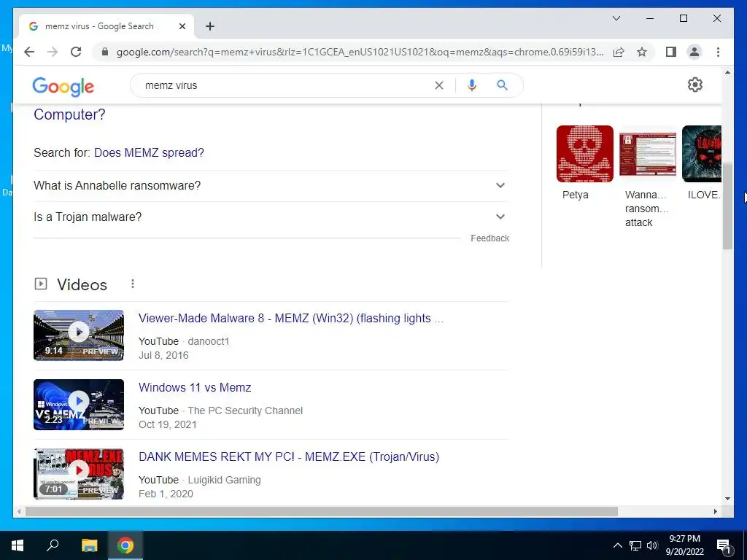The height and width of the screenshot is (560, 747).
Task: Open the 'Does MEMZ spread?' search link
Action: click(x=149, y=153)
